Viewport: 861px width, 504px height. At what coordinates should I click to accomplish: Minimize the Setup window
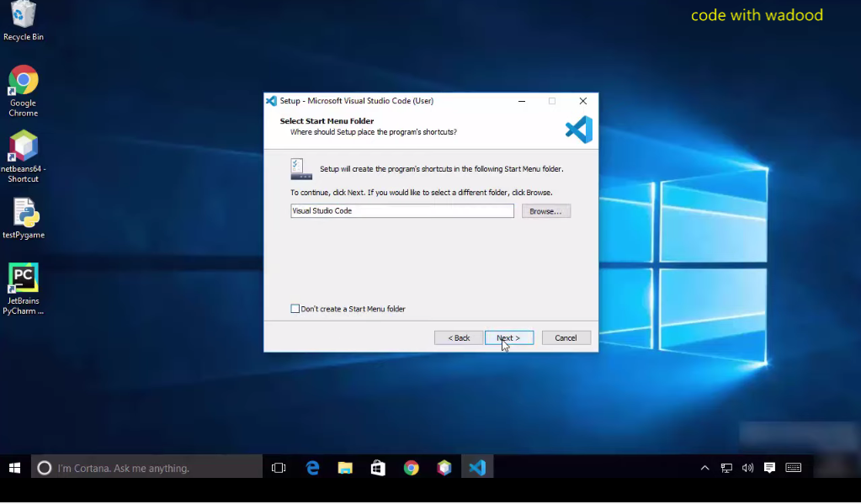[x=522, y=101]
